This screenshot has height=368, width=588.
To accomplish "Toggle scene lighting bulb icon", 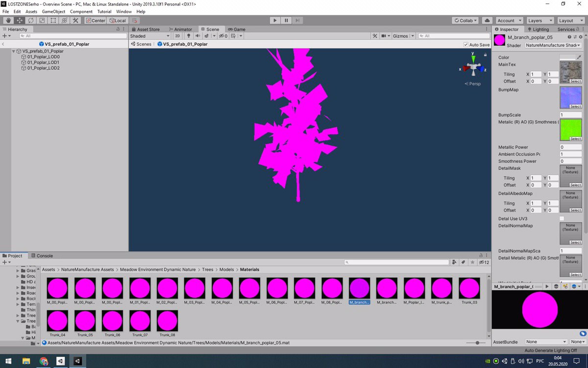I will (x=189, y=36).
